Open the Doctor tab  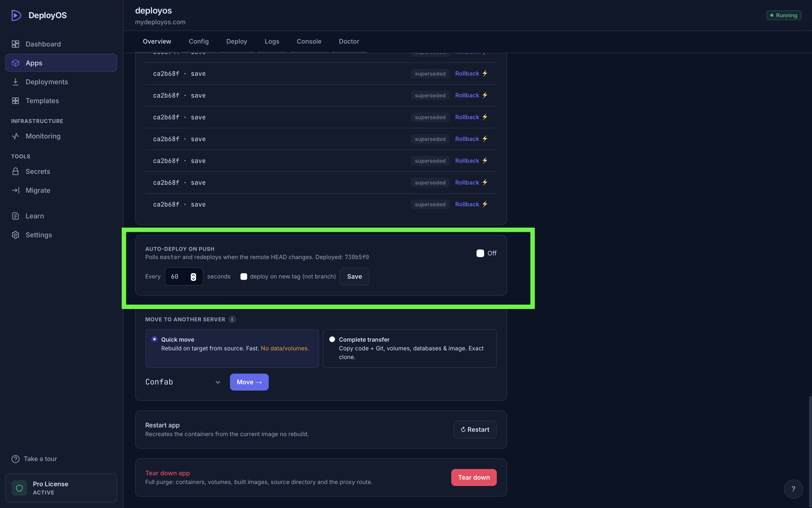[349, 41]
